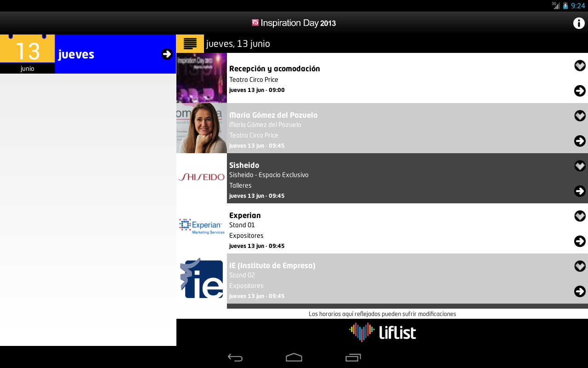Read the 'Los horarios aquí reflejados' notice
Screen dimensions: 588x368
click(x=382, y=314)
